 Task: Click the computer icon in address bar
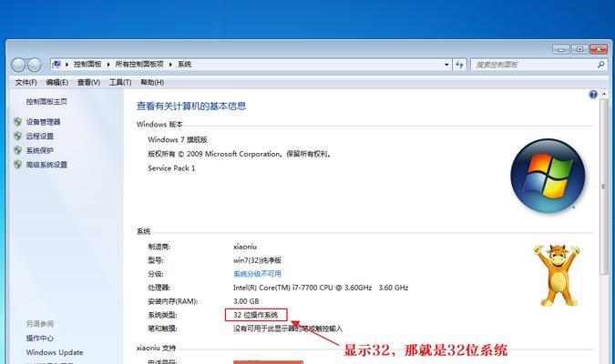click(x=56, y=65)
